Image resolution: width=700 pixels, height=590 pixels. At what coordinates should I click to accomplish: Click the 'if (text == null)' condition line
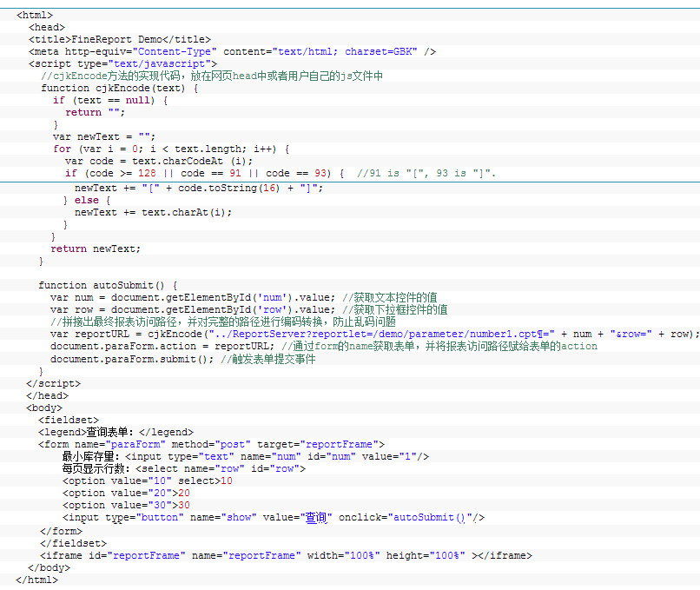[x=110, y=100]
